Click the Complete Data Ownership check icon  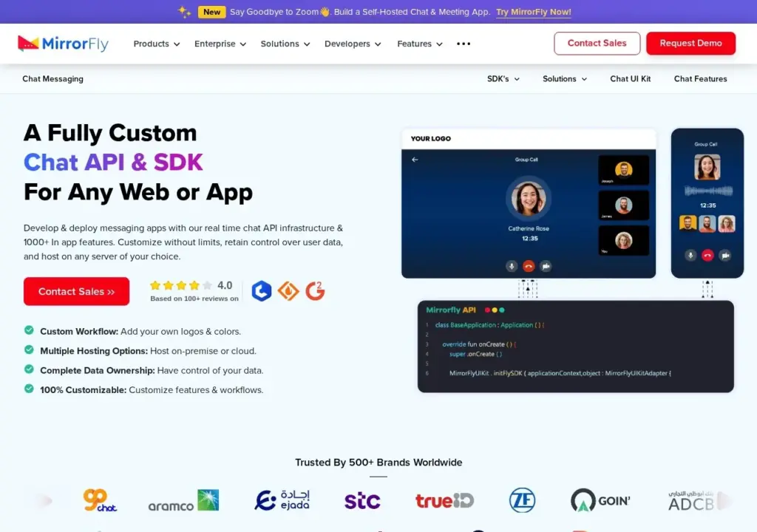(x=29, y=369)
